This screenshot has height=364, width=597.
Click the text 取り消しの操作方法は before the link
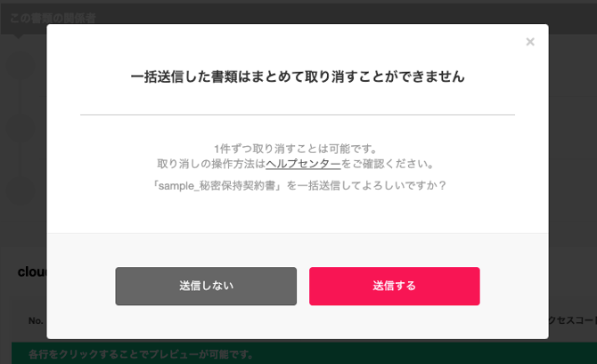211,164
